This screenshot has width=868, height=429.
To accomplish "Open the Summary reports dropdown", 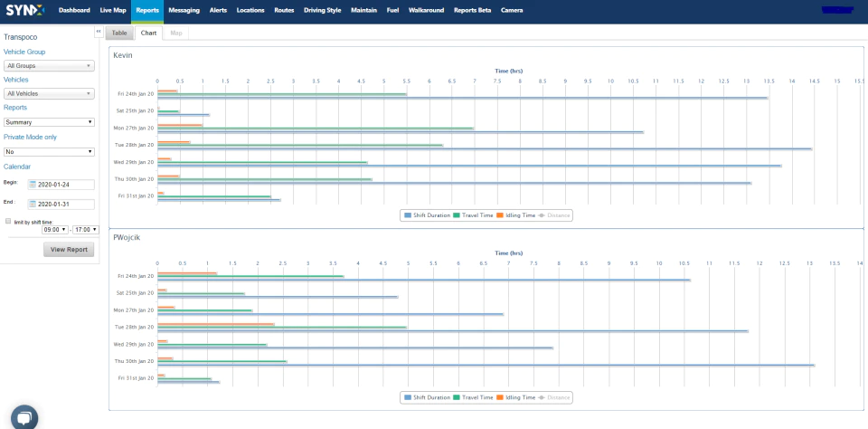I will (49, 122).
